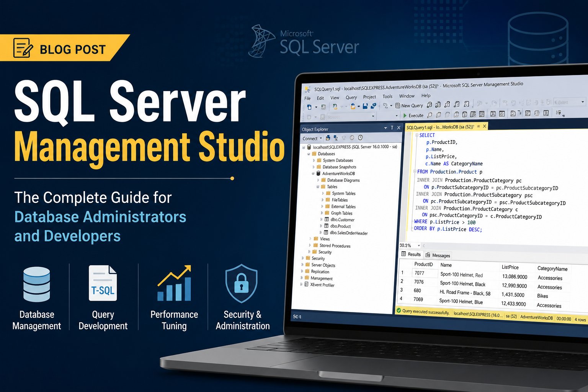Click the dbo.SalesOrderHeader table icon
The width and height of the screenshot is (588, 392).
point(326,232)
